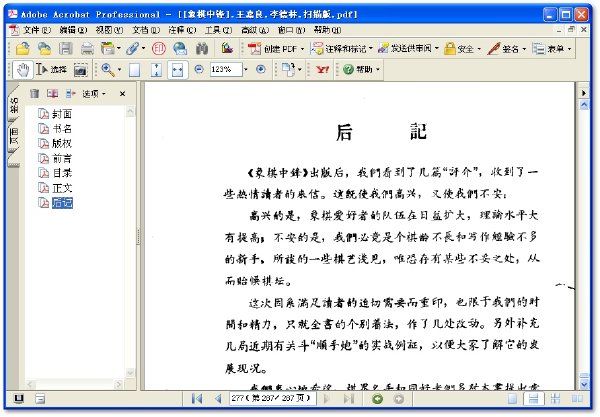
Task: Click the Actual Size page icon
Action: tap(134, 70)
